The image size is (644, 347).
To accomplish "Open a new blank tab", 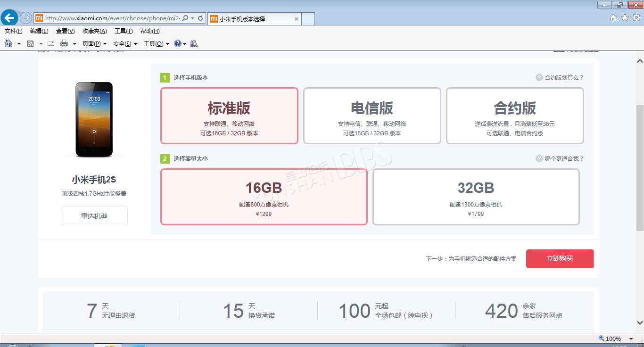I will tap(308, 19).
